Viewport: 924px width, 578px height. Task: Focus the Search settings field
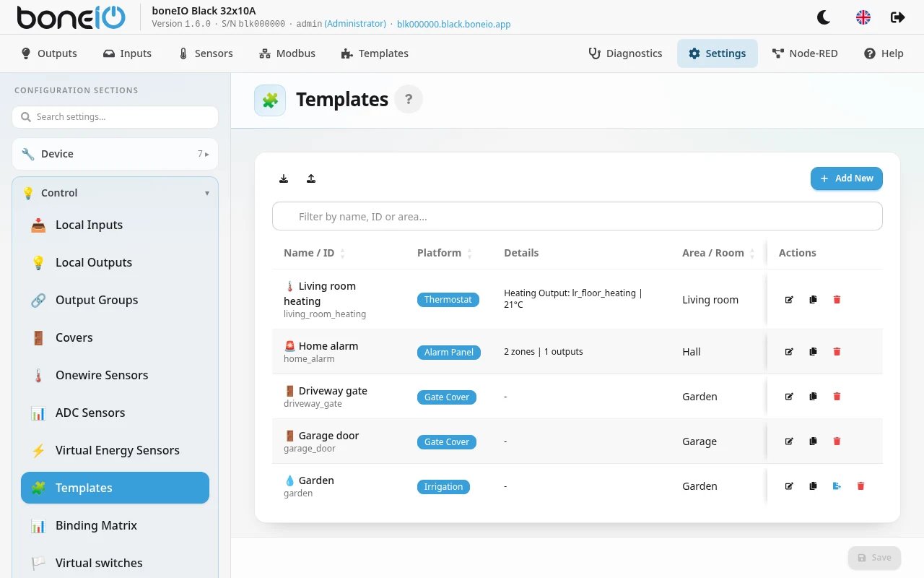coord(115,117)
